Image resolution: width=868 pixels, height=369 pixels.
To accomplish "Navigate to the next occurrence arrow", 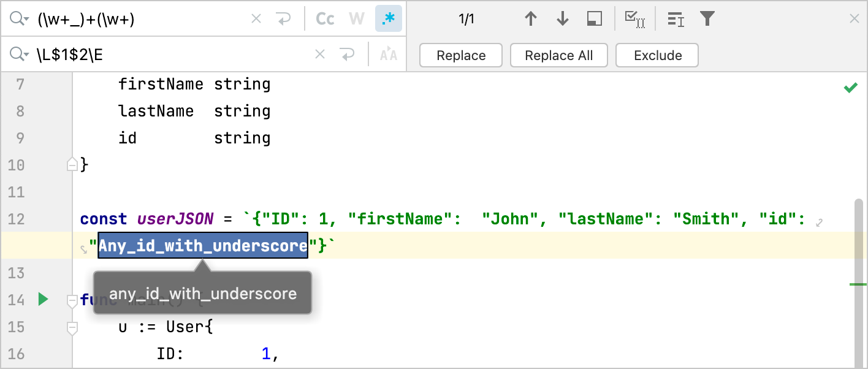I will click(x=562, y=18).
